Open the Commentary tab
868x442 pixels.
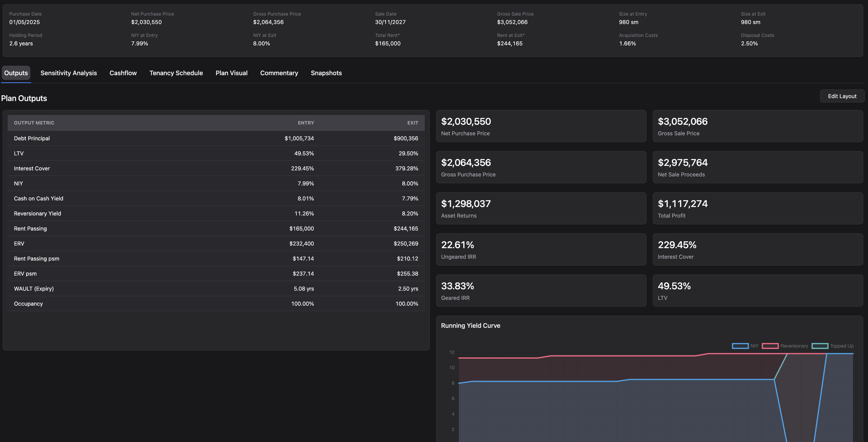pos(279,73)
